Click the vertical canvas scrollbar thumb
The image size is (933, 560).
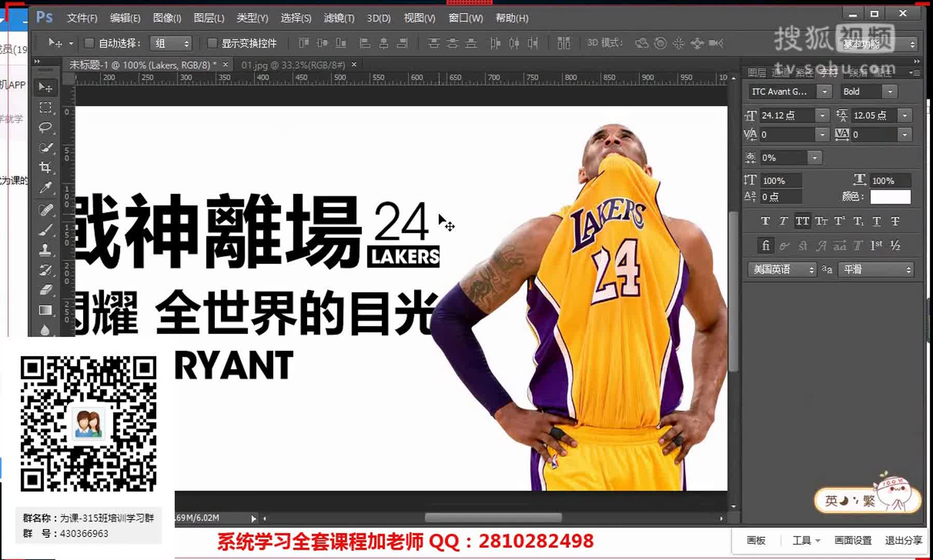coord(733,290)
